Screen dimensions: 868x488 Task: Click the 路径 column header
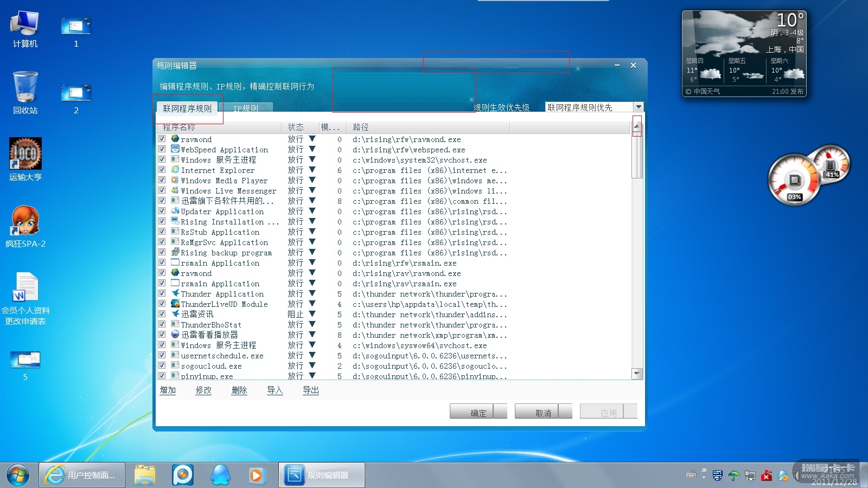(x=361, y=127)
